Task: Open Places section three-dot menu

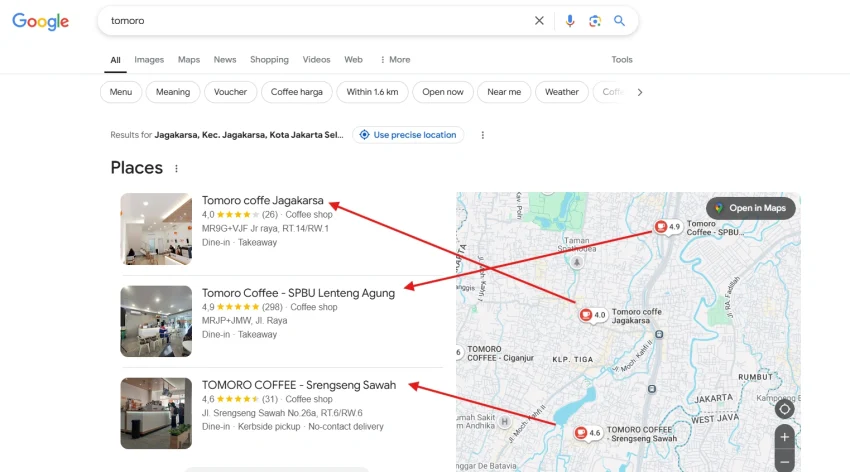Action: 176,169
